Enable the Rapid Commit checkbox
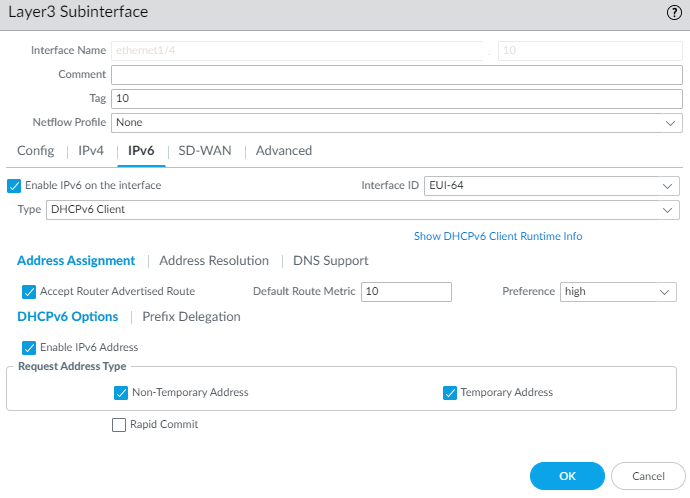This screenshot has width=690, height=498. click(x=121, y=425)
